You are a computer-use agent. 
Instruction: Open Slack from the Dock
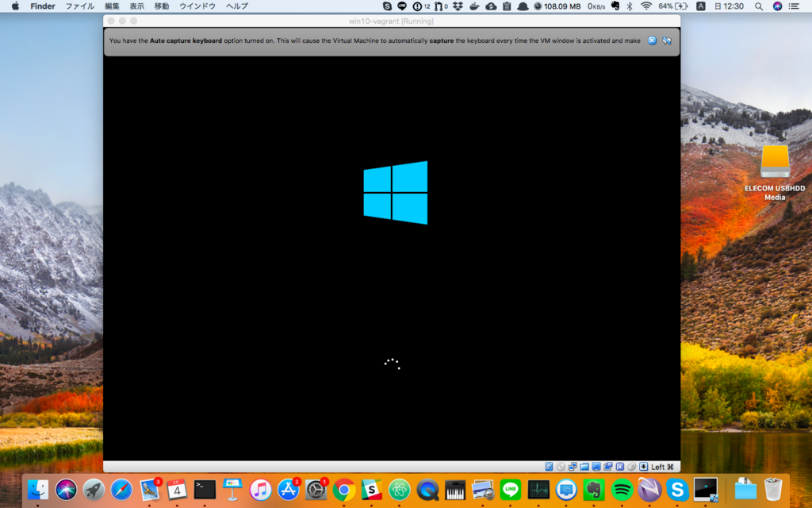click(x=372, y=489)
